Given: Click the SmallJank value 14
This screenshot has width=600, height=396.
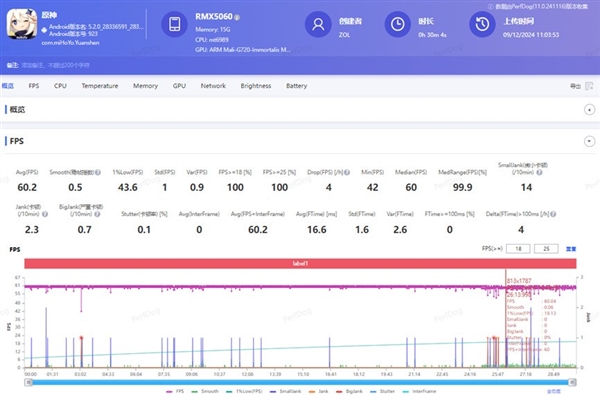Looking at the screenshot, I should click(526, 187).
